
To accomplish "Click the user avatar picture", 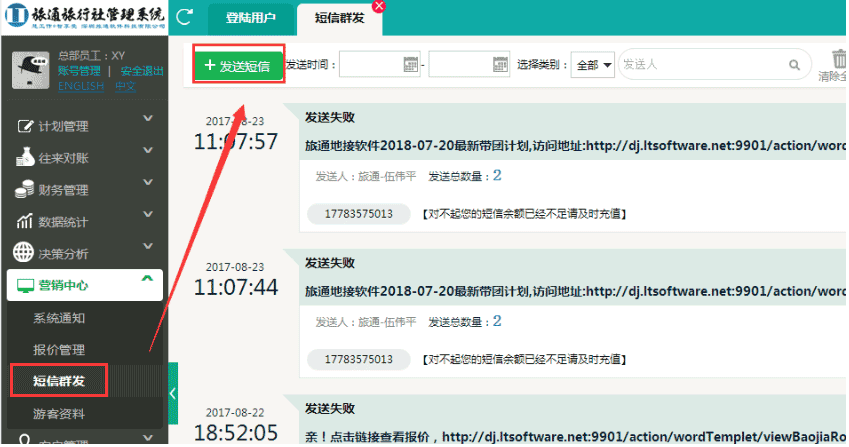I will 30,70.
